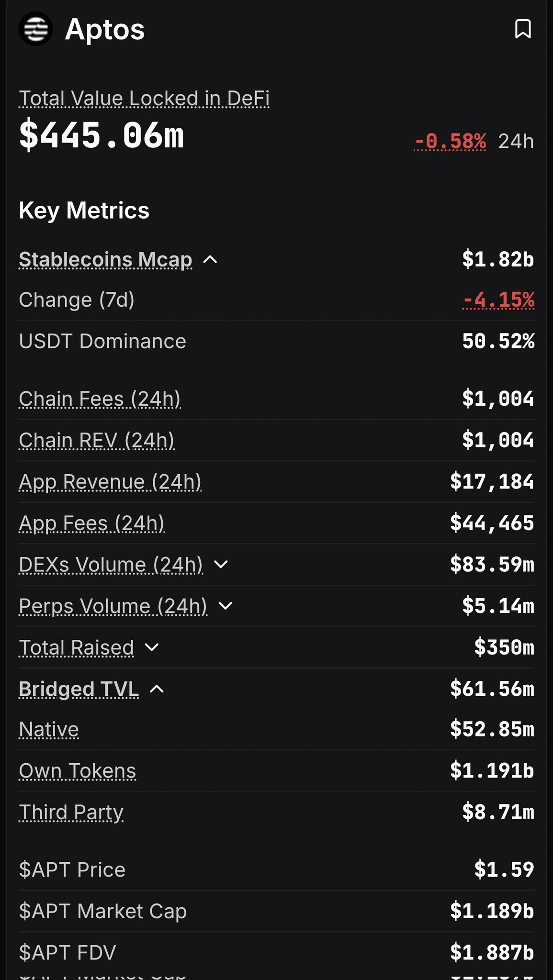Expand the Perps Volume (24h) breakdown
Image resolution: width=553 pixels, height=980 pixels.
click(x=225, y=606)
